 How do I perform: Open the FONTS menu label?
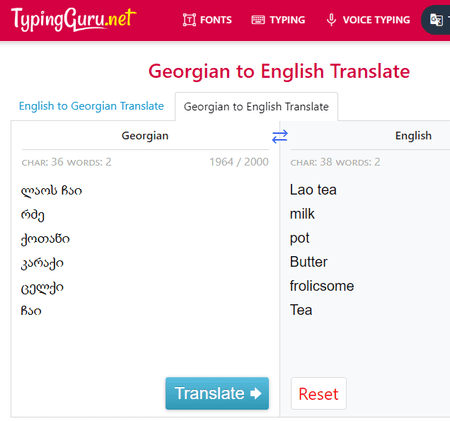click(216, 20)
